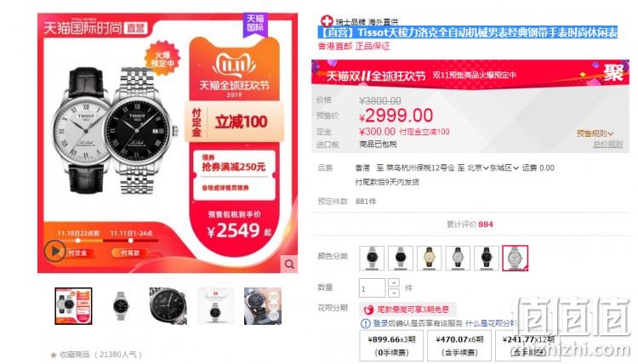Select the white dial leather strap option

point(458,258)
